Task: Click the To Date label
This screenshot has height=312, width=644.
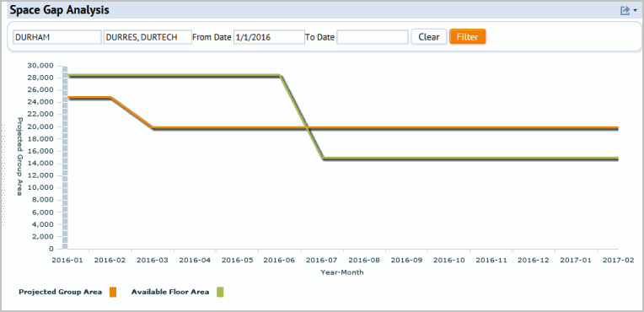Action: [x=320, y=37]
